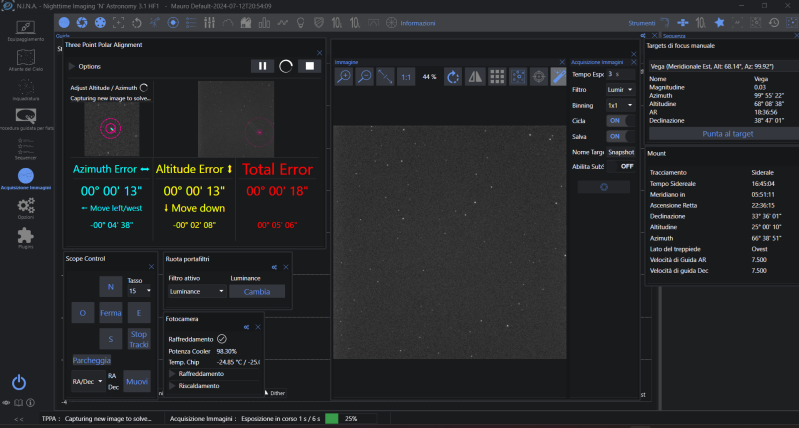Stop the polar alignment routine
799x428 pixels.
coord(310,66)
